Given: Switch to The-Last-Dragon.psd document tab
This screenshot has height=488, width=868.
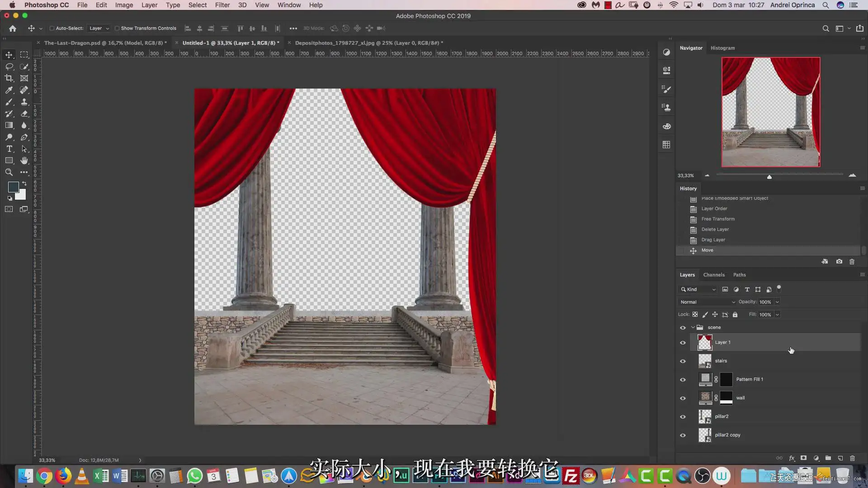Looking at the screenshot, I should [x=105, y=43].
